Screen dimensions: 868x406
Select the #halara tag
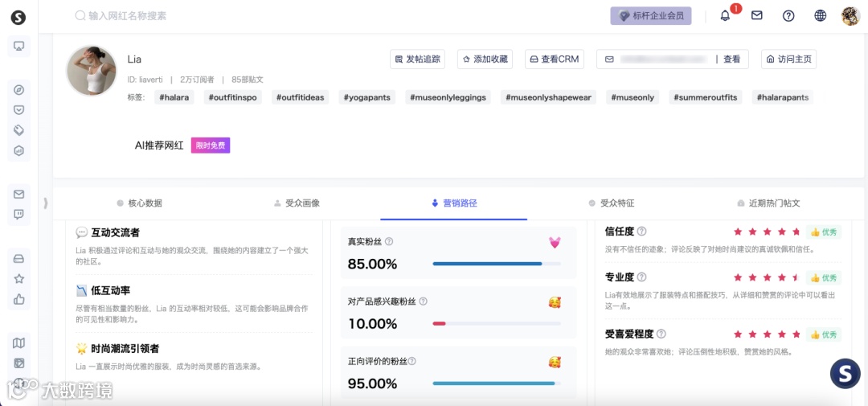point(174,97)
